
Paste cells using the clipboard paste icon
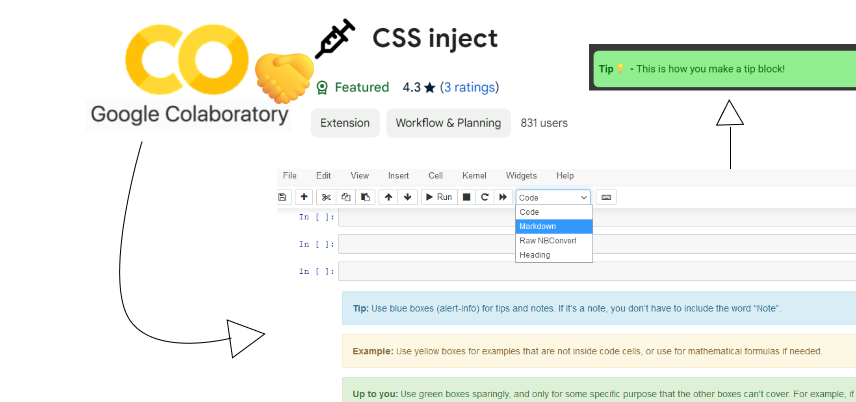pyautogui.click(x=365, y=197)
